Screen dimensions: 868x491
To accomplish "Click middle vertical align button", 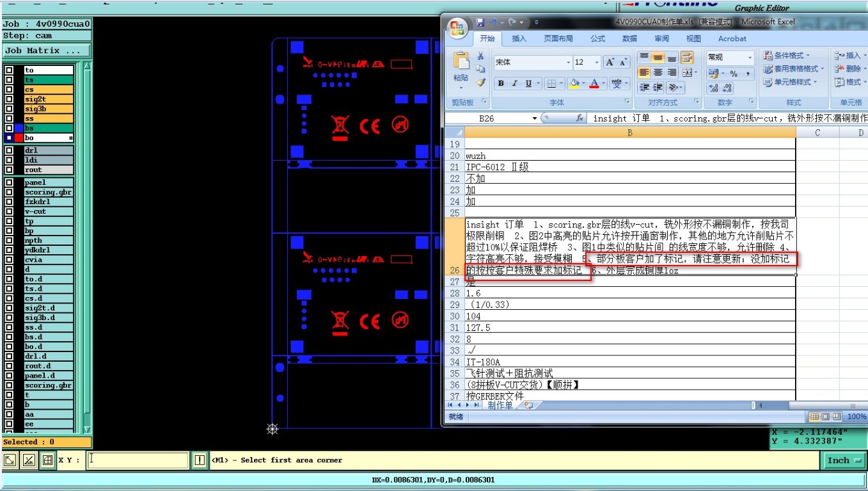I will 658,57.
